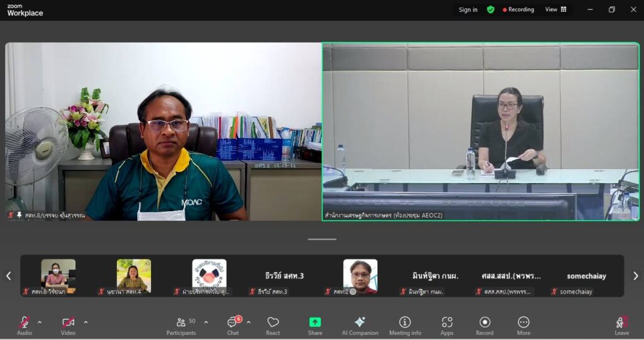The image size is (644, 340).
Task: Open the More options menu
Action: 523,325
